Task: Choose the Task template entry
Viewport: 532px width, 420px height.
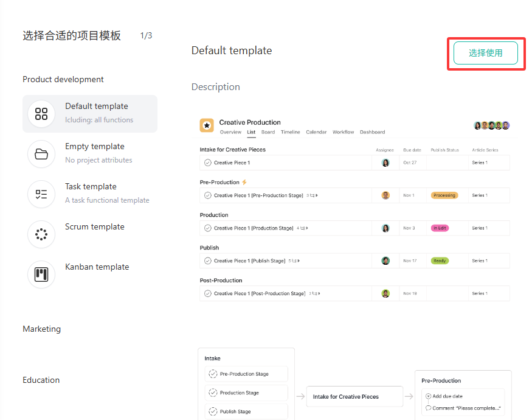Action: click(90, 194)
